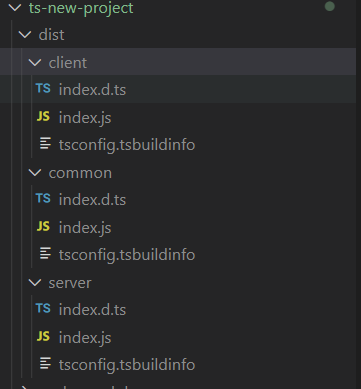Collapse the ts-new-project root folder
Image resolution: width=361 pixels, height=389 pixels.
tap(15, 8)
